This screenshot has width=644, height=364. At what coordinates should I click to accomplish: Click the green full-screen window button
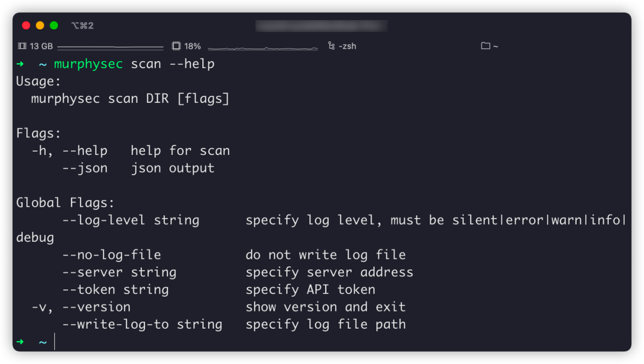[x=54, y=25]
